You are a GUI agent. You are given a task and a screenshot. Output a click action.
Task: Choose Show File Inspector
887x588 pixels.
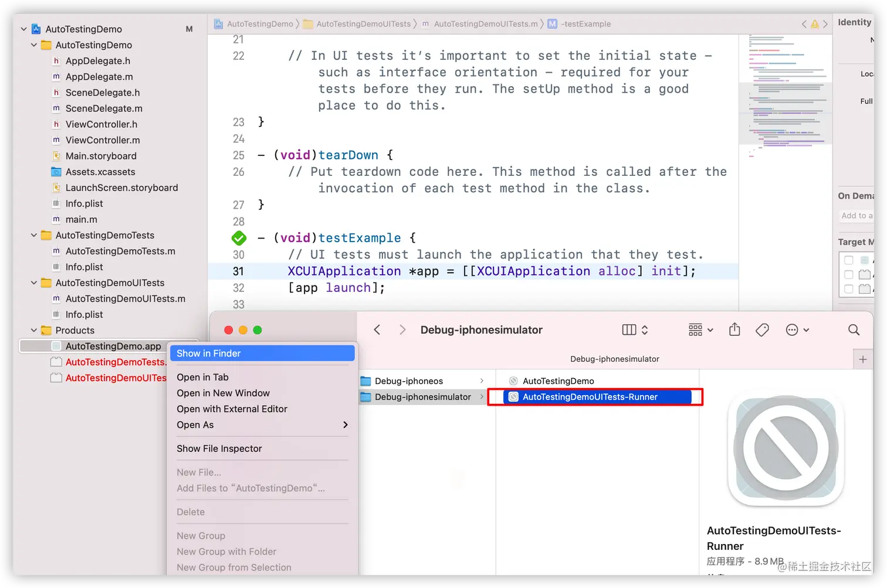tap(262, 448)
